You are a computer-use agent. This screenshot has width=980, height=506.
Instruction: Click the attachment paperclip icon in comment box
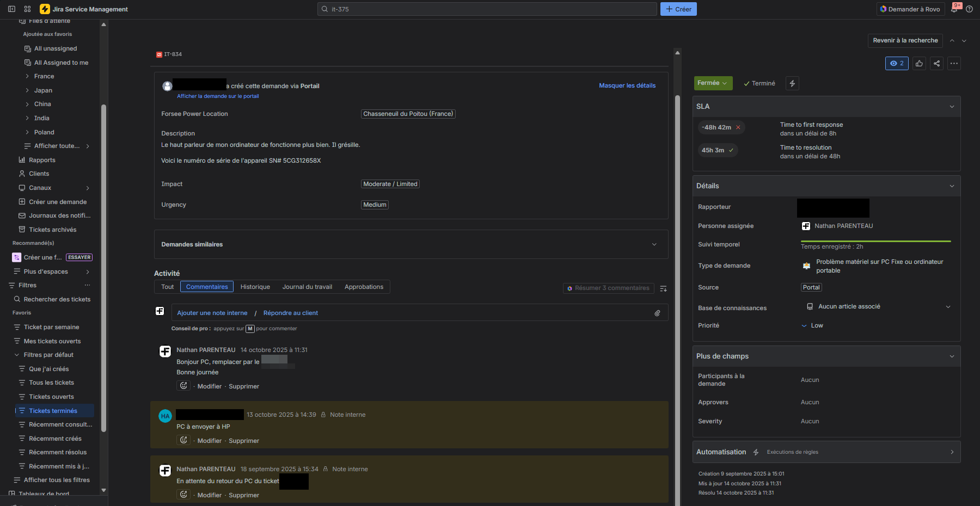(657, 313)
